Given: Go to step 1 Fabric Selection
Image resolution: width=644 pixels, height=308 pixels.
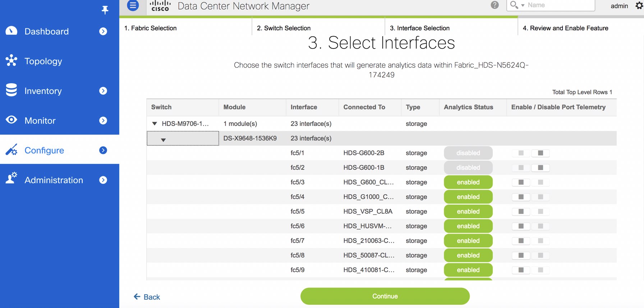Looking at the screenshot, I should pos(150,28).
